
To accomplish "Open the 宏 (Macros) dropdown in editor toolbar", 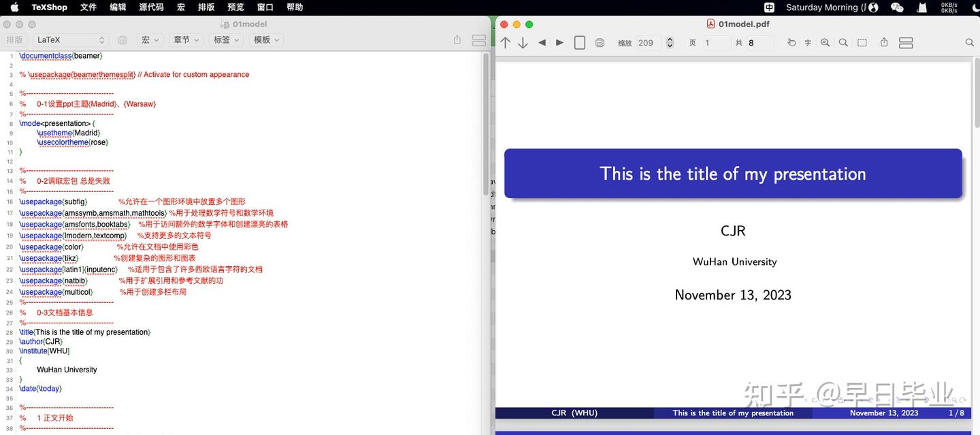I will pos(150,40).
